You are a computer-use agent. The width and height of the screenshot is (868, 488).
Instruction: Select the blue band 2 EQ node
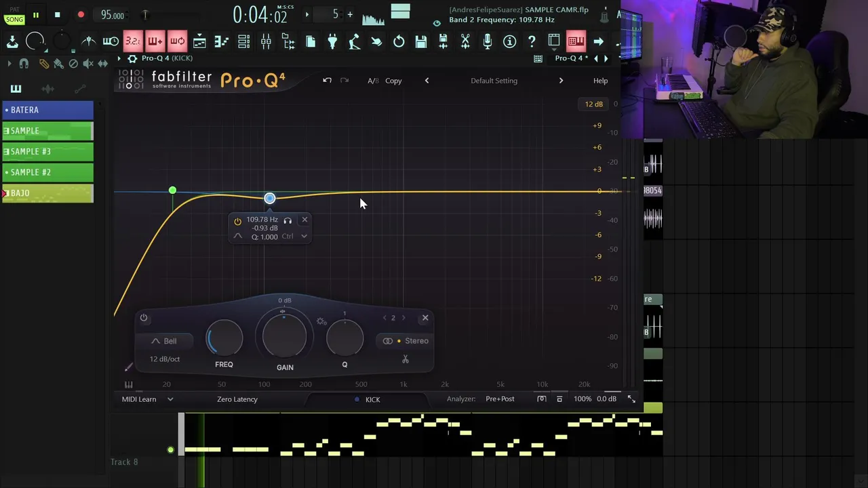(x=269, y=198)
